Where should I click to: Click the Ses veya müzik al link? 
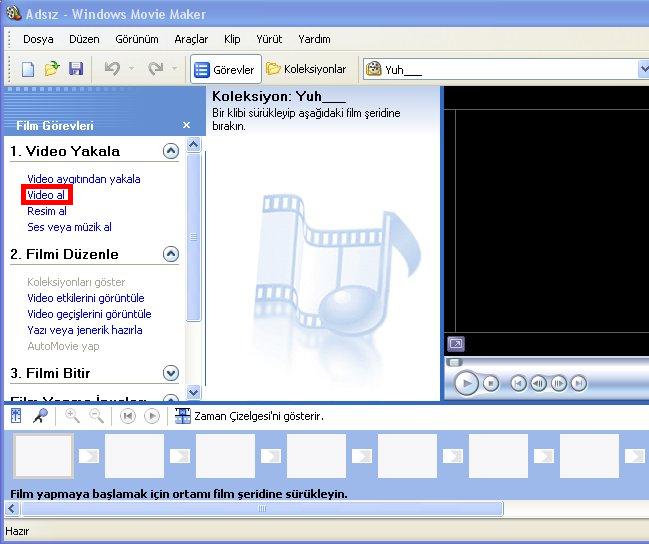(69, 227)
